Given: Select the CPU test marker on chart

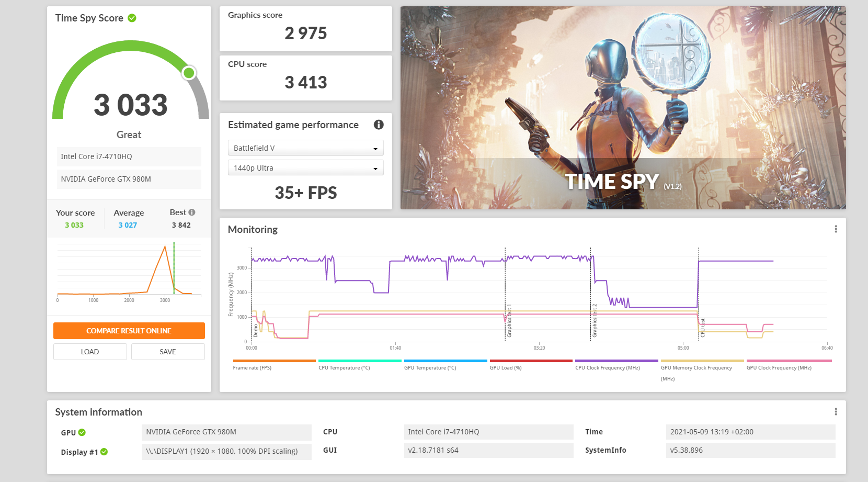Looking at the screenshot, I should coord(703,328).
